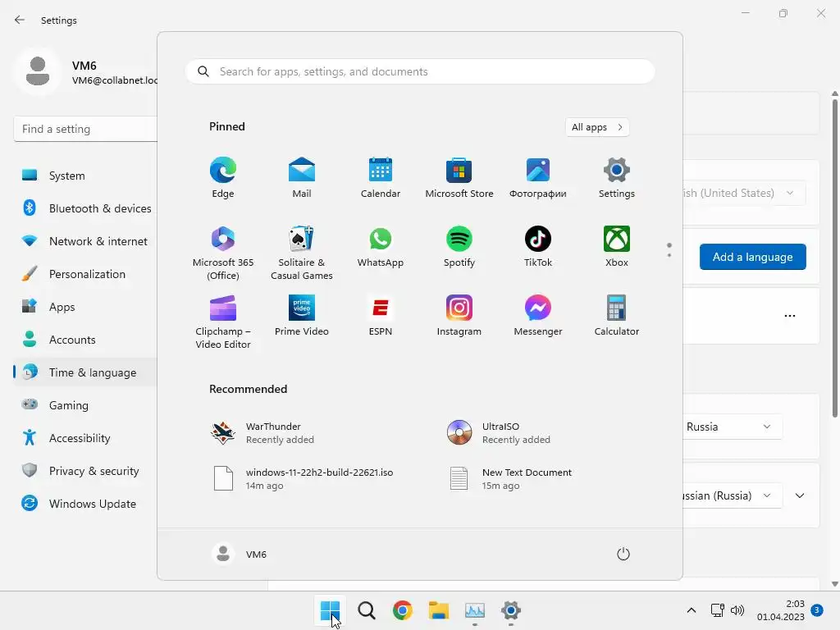Open Russia country dropdown in Settings

pos(732,427)
